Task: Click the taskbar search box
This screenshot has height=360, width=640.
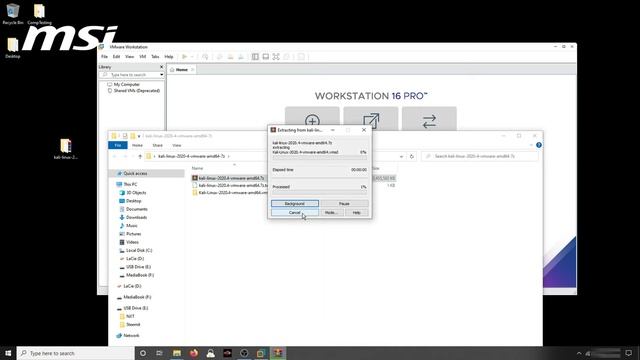Action: tap(76, 353)
